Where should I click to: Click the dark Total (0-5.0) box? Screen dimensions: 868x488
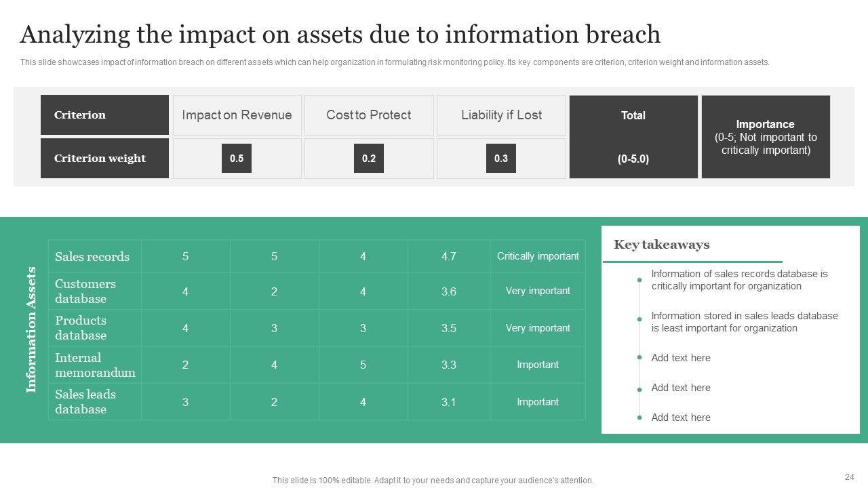click(x=633, y=137)
